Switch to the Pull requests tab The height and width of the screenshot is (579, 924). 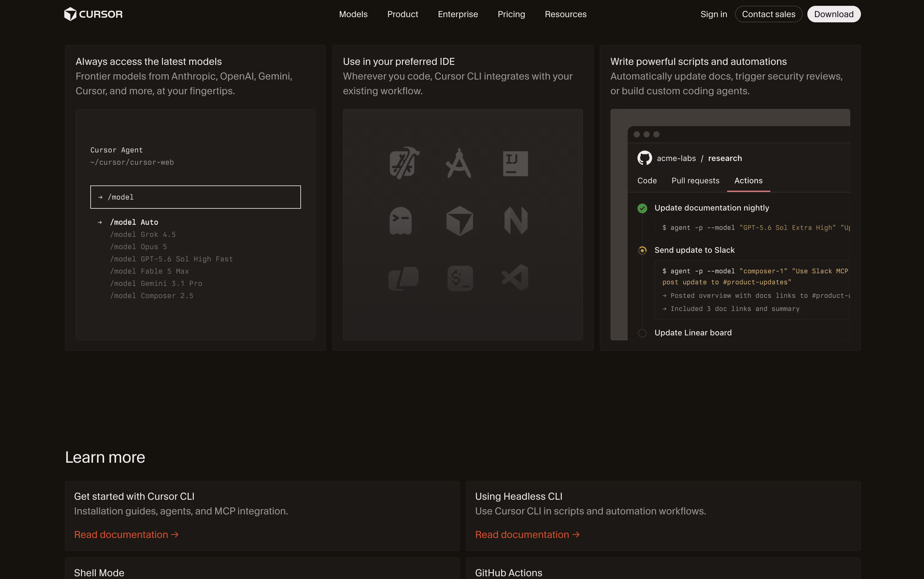pyautogui.click(x=695, y=181)
